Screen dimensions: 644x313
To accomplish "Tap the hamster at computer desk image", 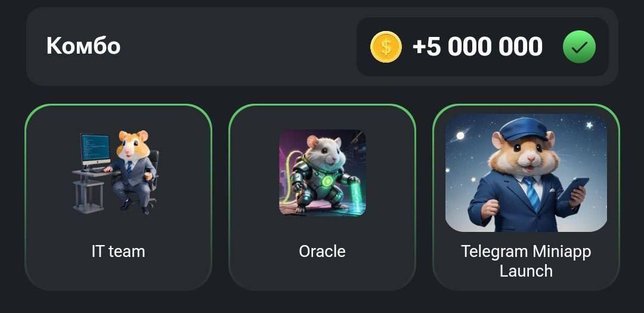I will pos(116,172).
